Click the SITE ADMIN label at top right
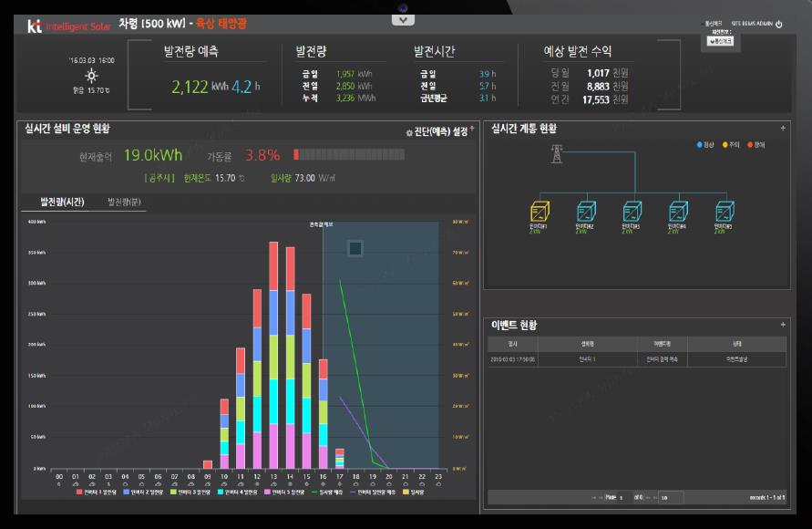Viewport: 812px width, 529px height. click(752, 24)
